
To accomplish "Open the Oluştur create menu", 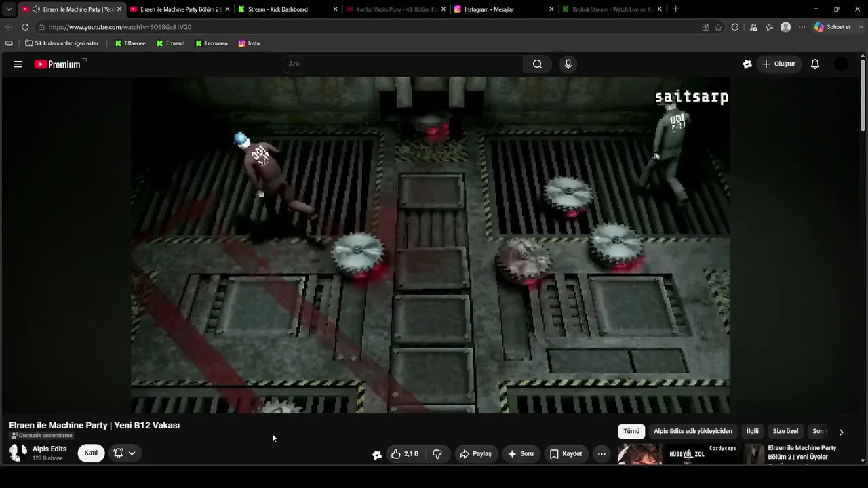I will 778,64.
